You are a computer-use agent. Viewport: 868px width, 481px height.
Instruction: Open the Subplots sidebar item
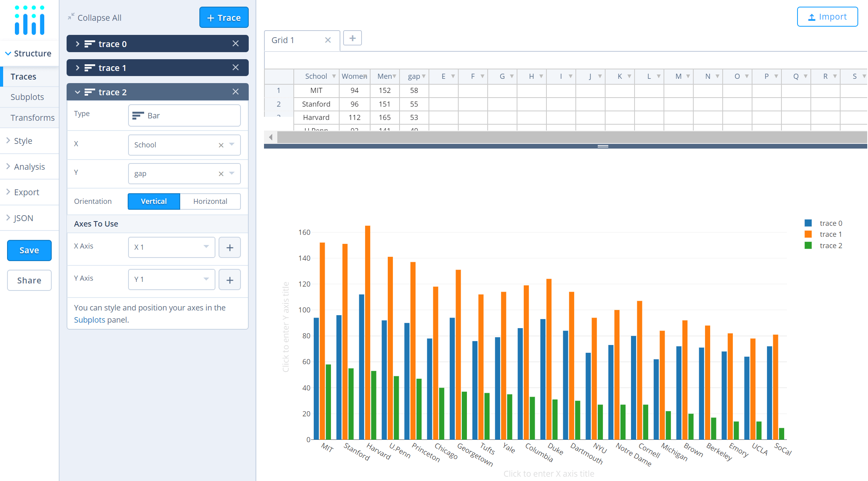[27, 97]
